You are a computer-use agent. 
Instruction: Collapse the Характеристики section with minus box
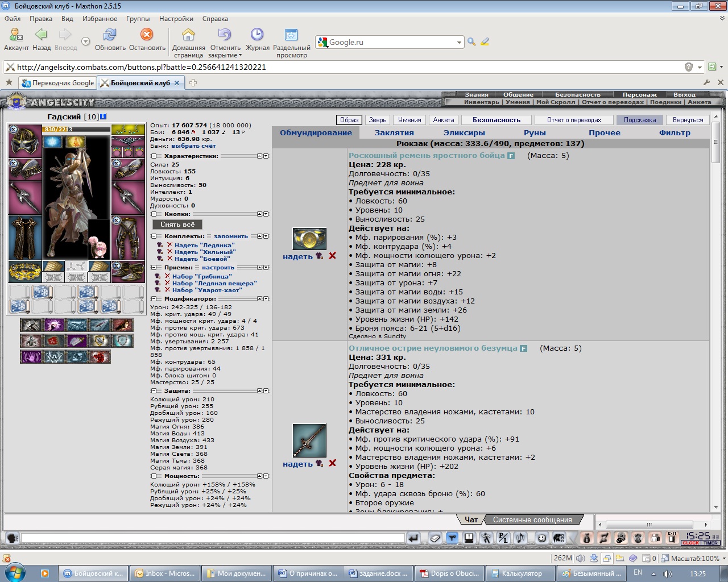tap(154, 156)
